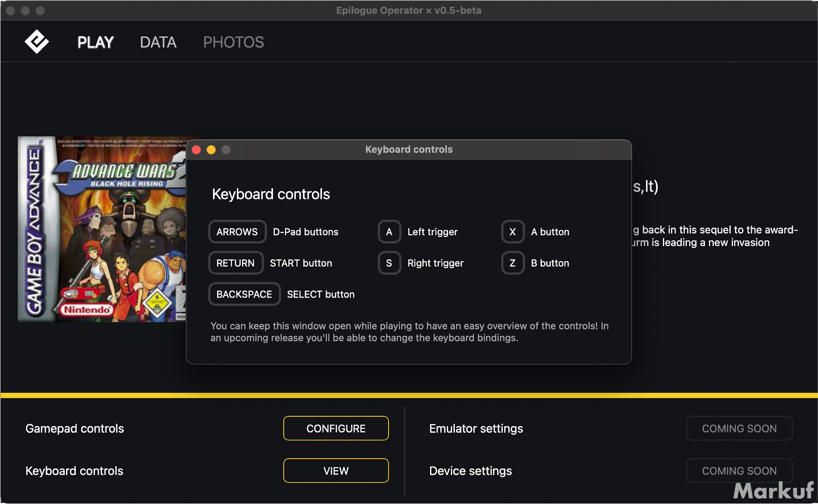Click the X key A-button badge
Image resolution: width=818 pixels, height=504 pixels.
[512, 232]
